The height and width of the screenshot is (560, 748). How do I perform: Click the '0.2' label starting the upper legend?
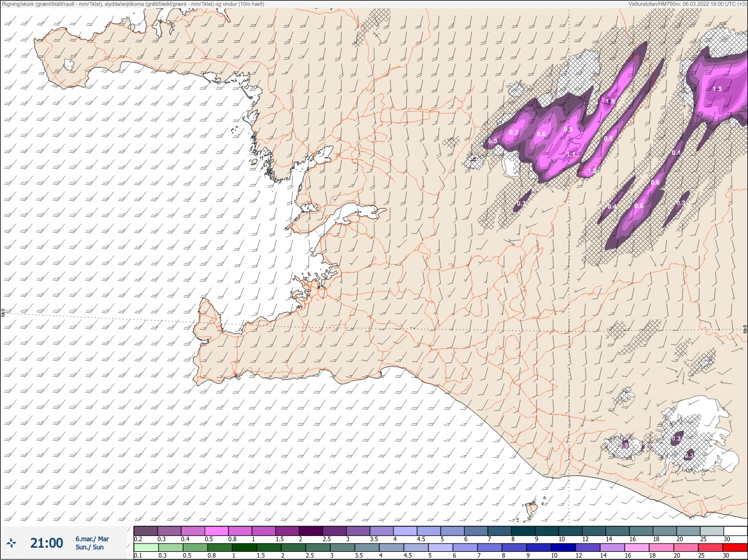point(138,539)
